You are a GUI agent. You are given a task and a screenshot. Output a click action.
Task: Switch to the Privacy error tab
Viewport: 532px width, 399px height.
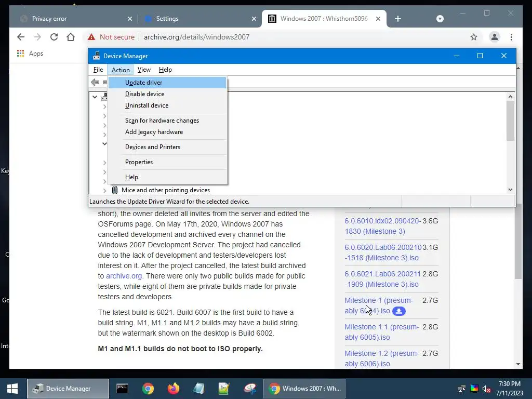[76, 19]
